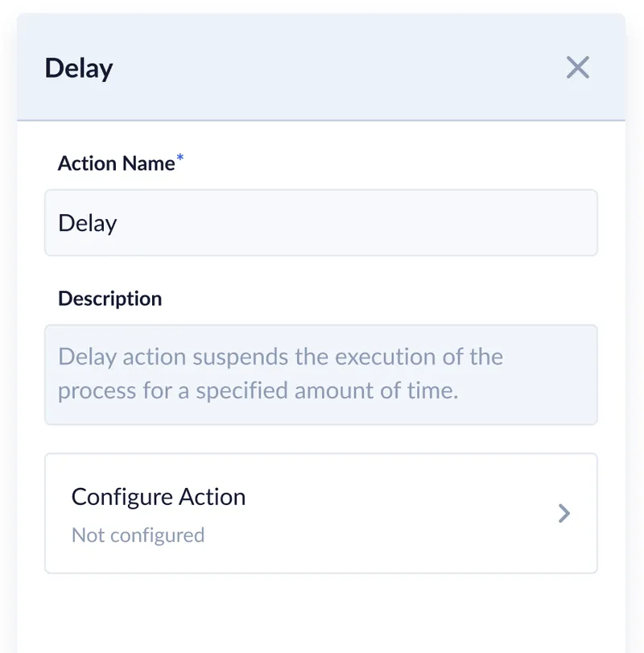The image size is (644, 653).
Task: Place cursor on 'Delay' text in name field
Action: coord(88,223)
